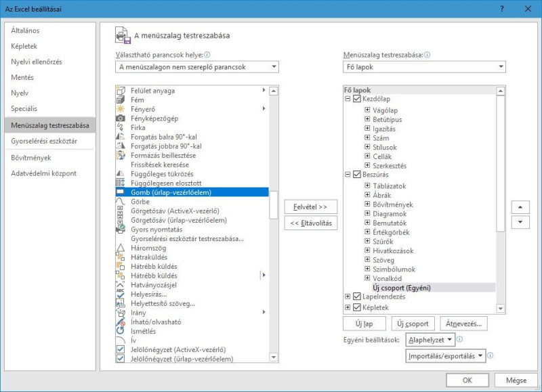Open the Fő lapok dropdown

pos(424,67)
